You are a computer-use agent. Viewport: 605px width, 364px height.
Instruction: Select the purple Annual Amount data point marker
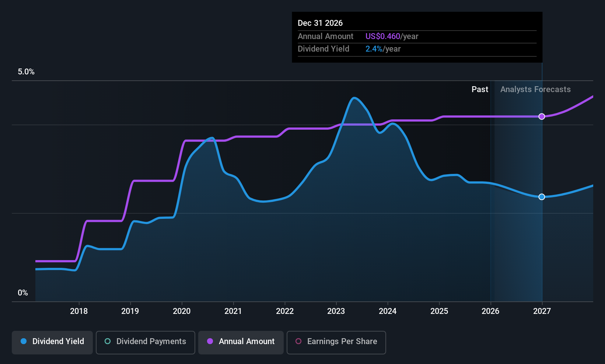[x=542, y=116]
